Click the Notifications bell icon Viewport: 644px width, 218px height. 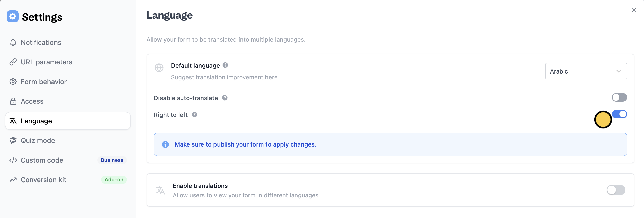[x=13, y=42]
